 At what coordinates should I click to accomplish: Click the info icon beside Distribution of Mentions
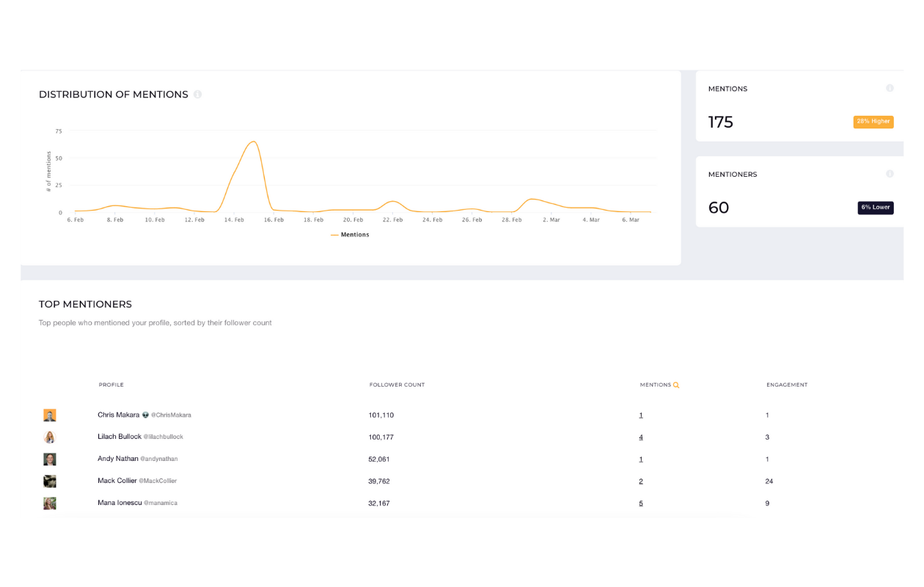197,95
